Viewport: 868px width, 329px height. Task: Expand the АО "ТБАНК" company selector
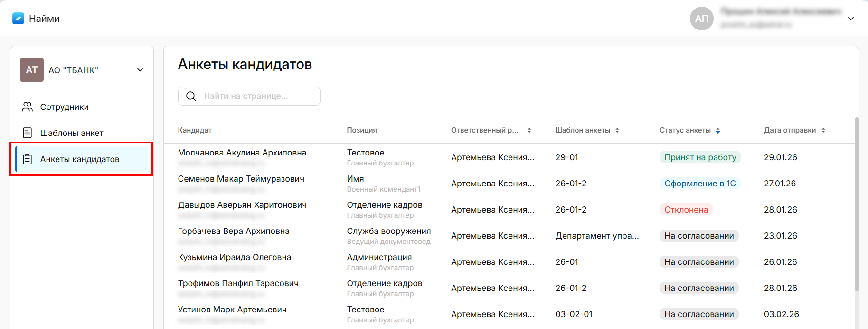[140, 70]
